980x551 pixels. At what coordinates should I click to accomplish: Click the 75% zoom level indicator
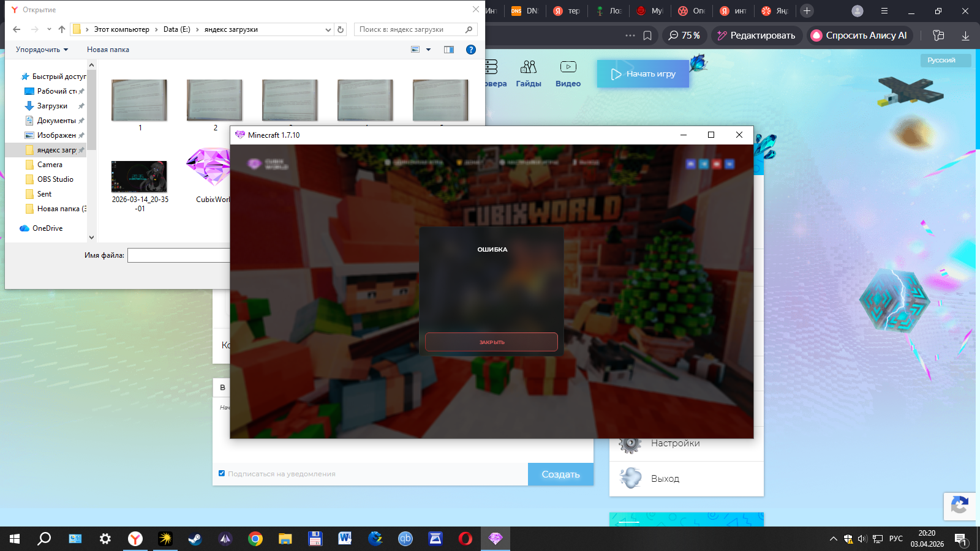click(x=685, y=36)
